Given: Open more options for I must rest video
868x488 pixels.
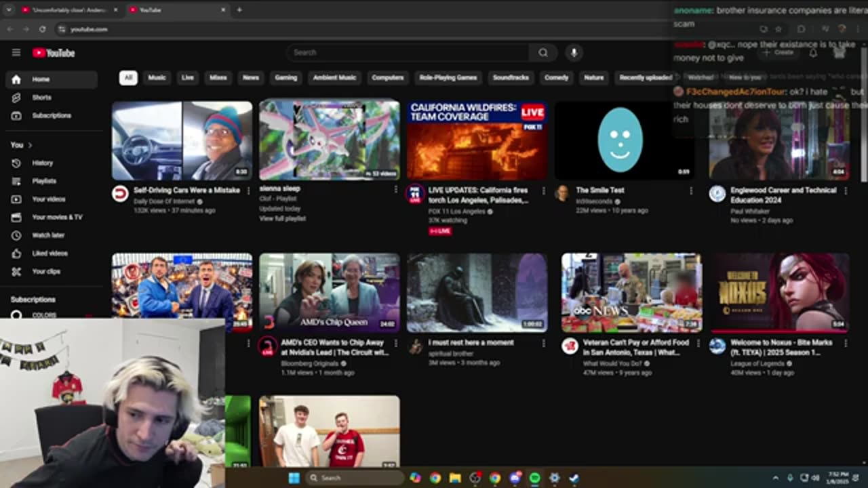Looking at the screenshot, I should pos(543,344).
